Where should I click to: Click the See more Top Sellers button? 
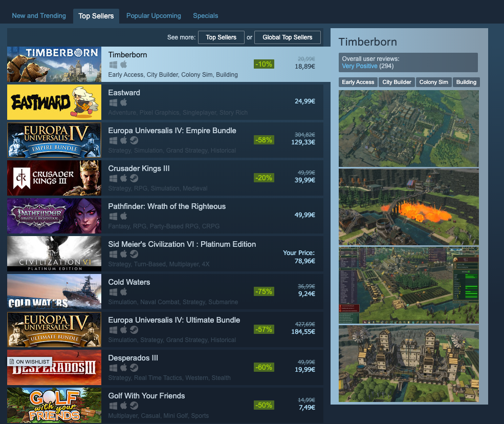(x=221, y=37)
